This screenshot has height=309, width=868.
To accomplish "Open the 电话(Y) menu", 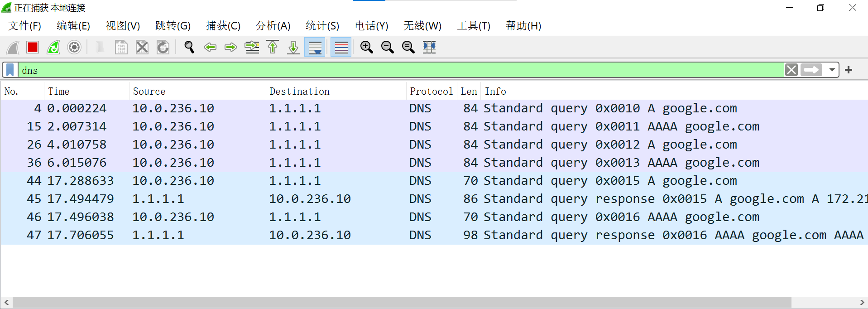I will point(372,26).
